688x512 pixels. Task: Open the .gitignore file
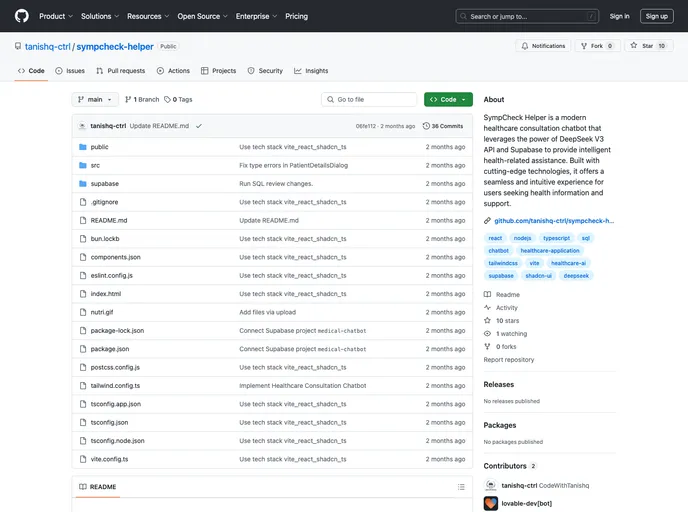tap(104, 202)
